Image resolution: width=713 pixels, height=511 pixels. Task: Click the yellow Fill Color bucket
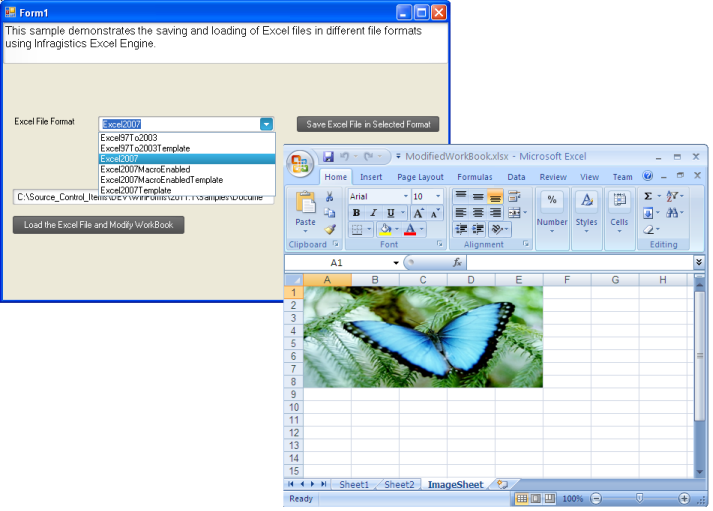coord(386,229)
